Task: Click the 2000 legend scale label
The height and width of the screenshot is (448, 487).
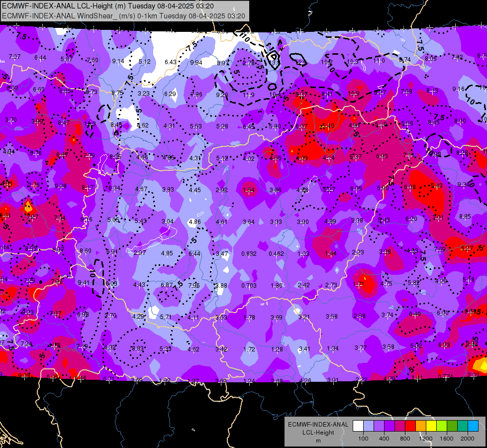Action: (468, 439)
